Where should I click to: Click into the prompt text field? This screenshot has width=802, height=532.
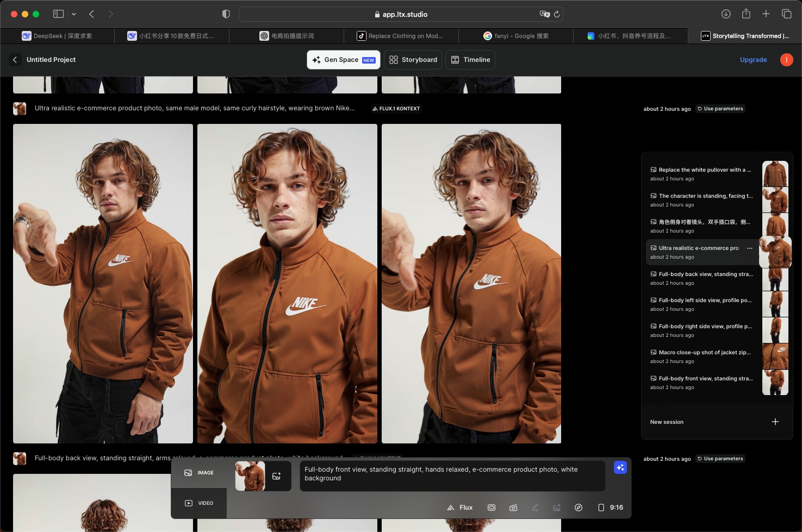452,475
